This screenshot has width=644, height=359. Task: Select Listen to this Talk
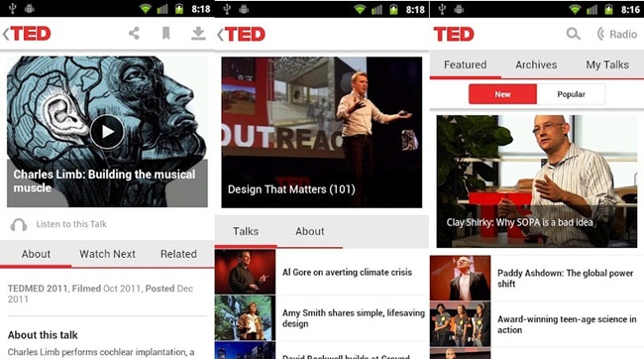[x=71, y=224]
